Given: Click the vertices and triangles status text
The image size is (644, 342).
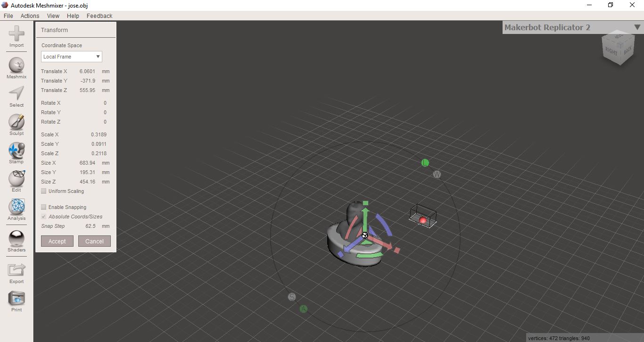Looking at the screenshot, I should (559, 338).
